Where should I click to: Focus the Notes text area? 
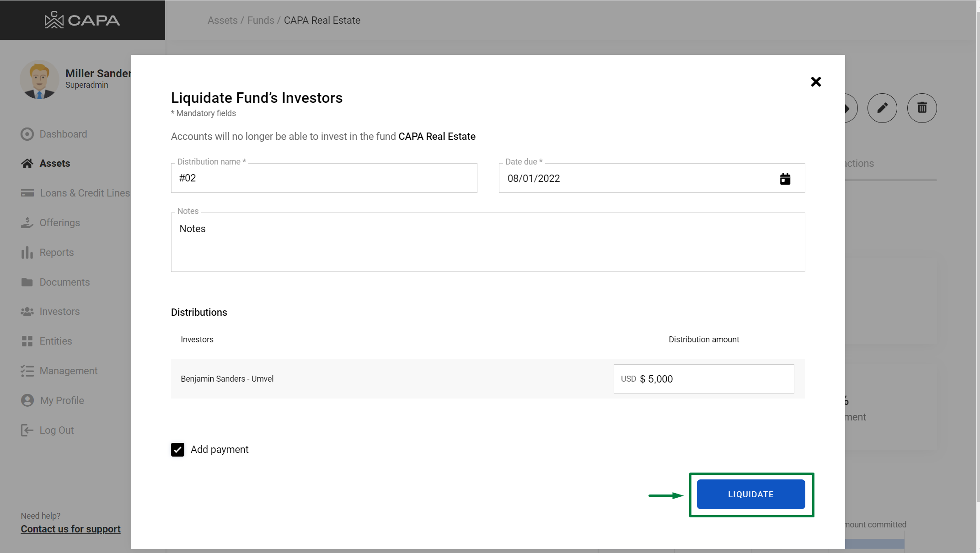[x=487, y=242]
